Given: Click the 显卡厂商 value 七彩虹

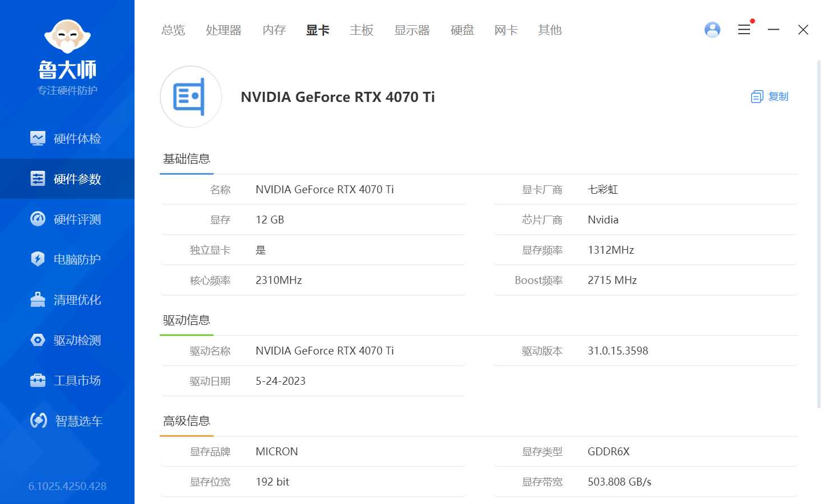Looking at the screenshot, I should click(603, 189).
